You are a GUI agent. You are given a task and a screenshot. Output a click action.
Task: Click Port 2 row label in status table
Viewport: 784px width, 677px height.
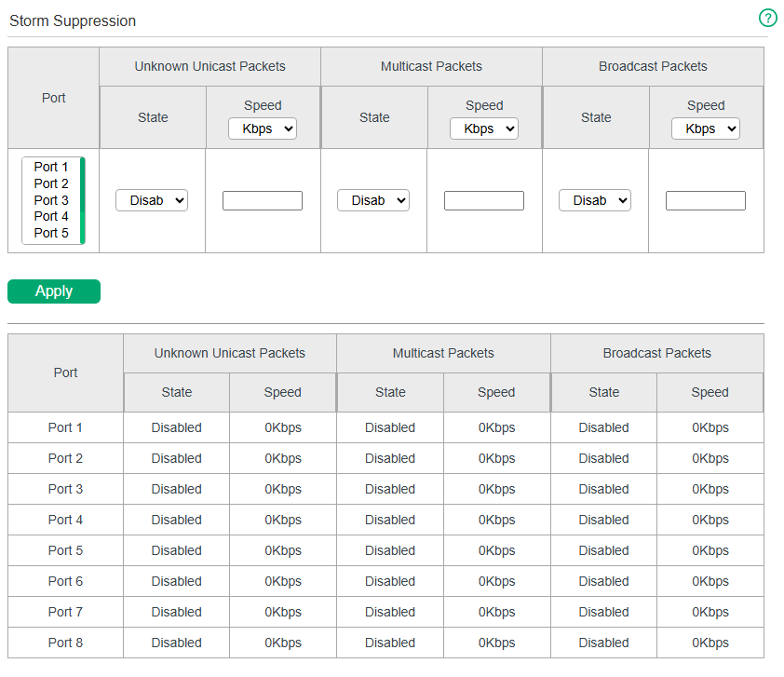tap(65, 458)
